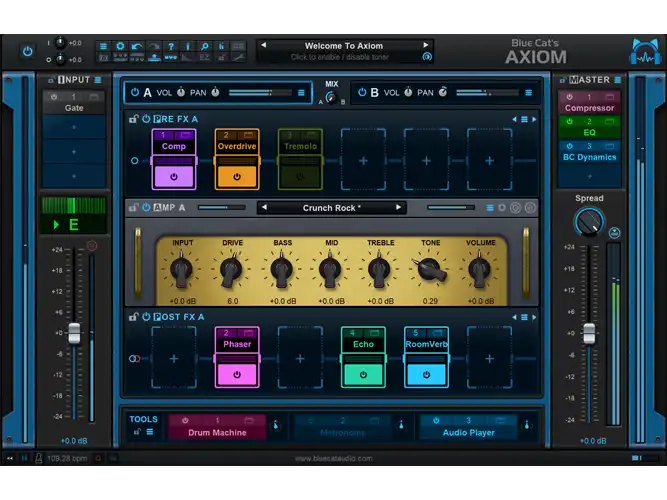Viewport: 667px width, 500px height.
Task: Select next amp preset after Crunch Rock
Action: pos(399,208)
